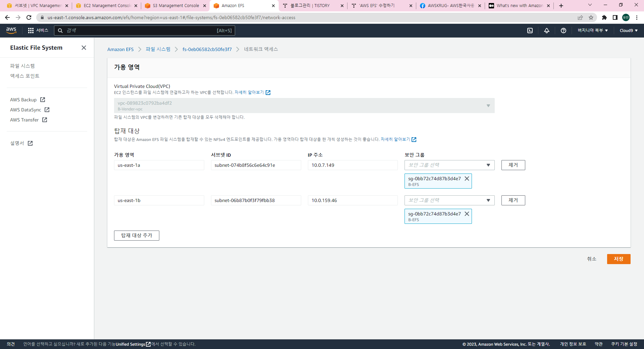The width and height of the screenshot is (644, 349).
Task: Remove sg-0bb72c74d87b3d4e7 tag from us-east-1b row
Action: pos(467,214)
